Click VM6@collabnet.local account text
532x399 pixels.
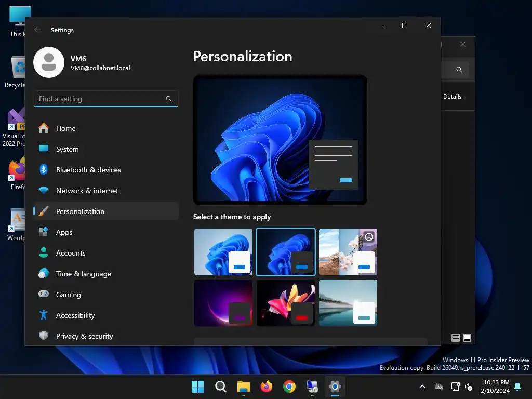point(100,68)
